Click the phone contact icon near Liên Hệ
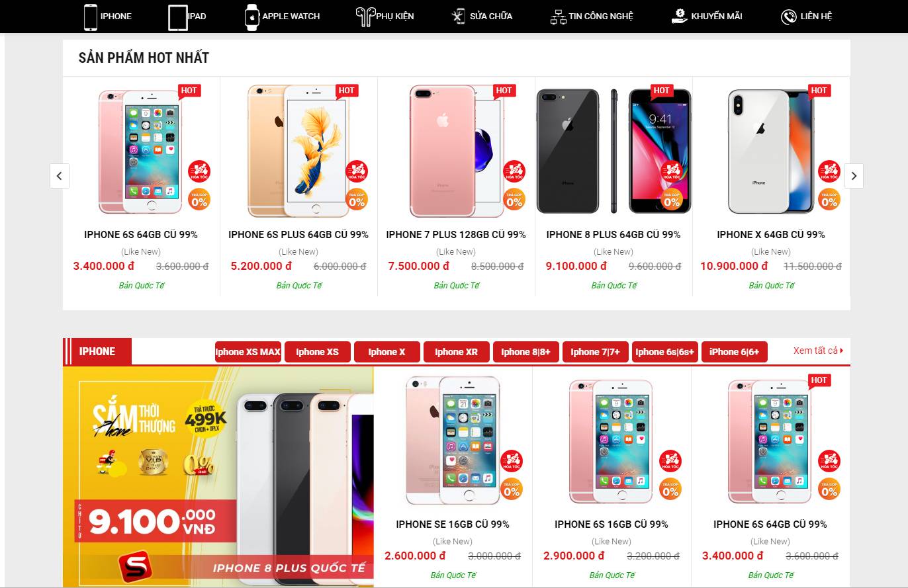The height and width of the screenshot is (588, 908). point(788,17)
